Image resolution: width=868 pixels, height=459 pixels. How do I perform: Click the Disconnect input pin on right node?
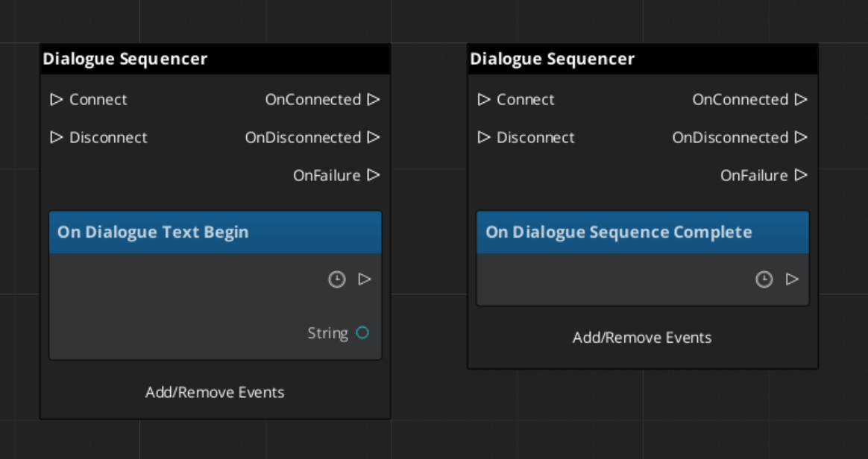click(x=484, y=137)
